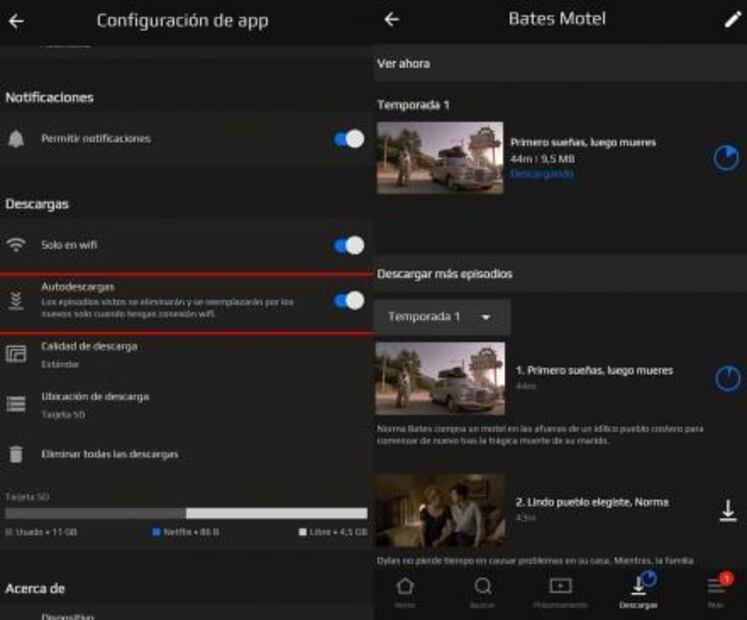Open episode 1 thumbnail in episode list
Image resolution: width=747 pixels, height=620 pixels.
tap(440, 378)
